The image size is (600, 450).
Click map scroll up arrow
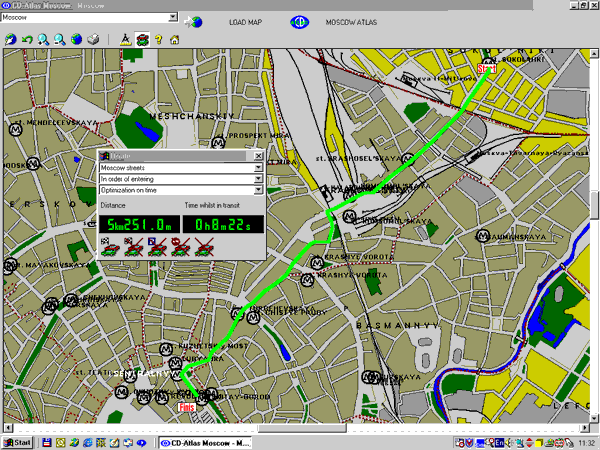coord(594,54)
